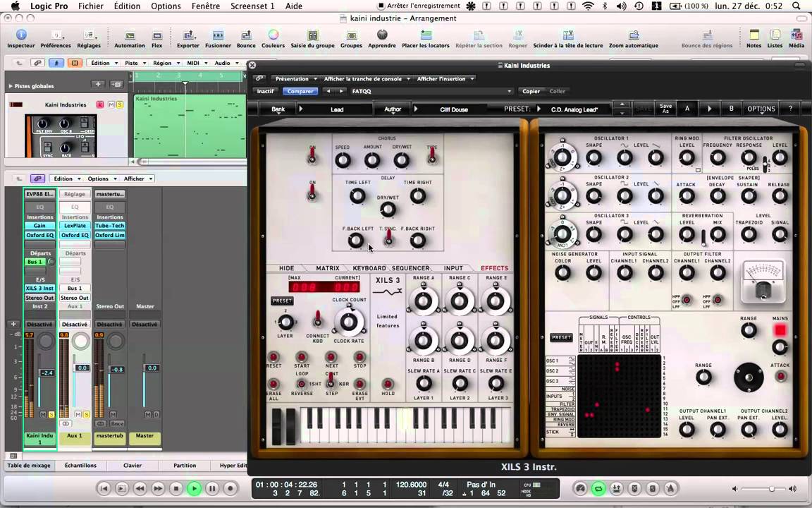
Task: Pause playback in transport bar
Action: pyautogui.click(x=212, y=488)
